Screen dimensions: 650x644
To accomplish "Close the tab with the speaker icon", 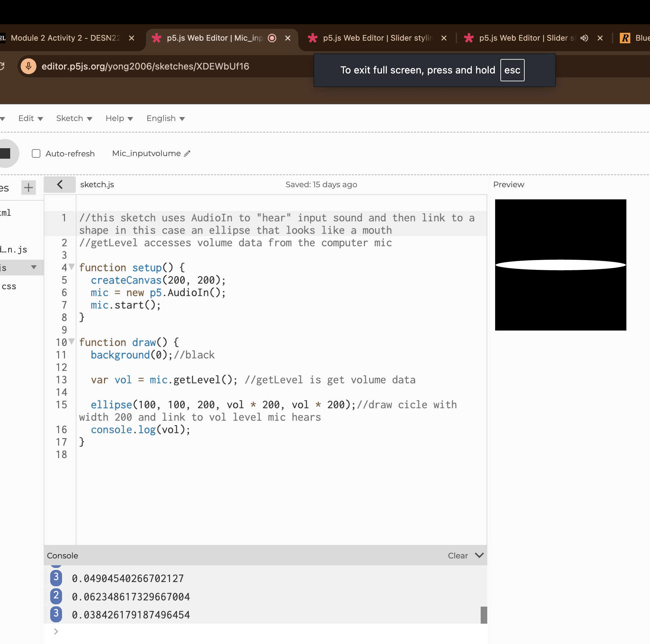I will point(600,38).
